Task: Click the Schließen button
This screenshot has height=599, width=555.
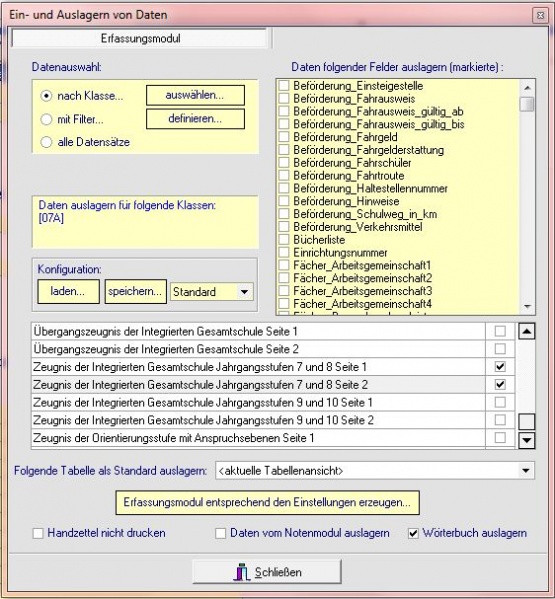Action: pos(267,572)
